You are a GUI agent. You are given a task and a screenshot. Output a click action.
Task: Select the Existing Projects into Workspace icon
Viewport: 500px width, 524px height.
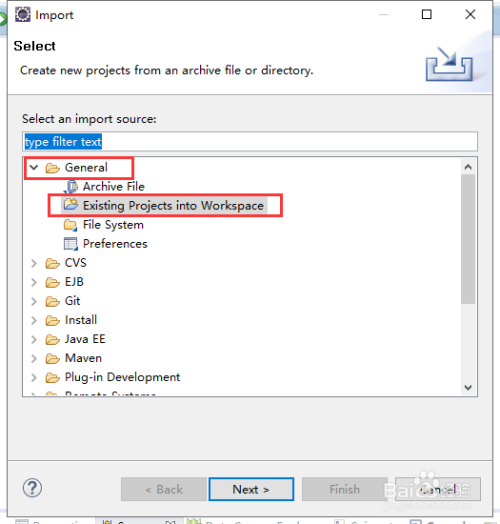[71, 205]
